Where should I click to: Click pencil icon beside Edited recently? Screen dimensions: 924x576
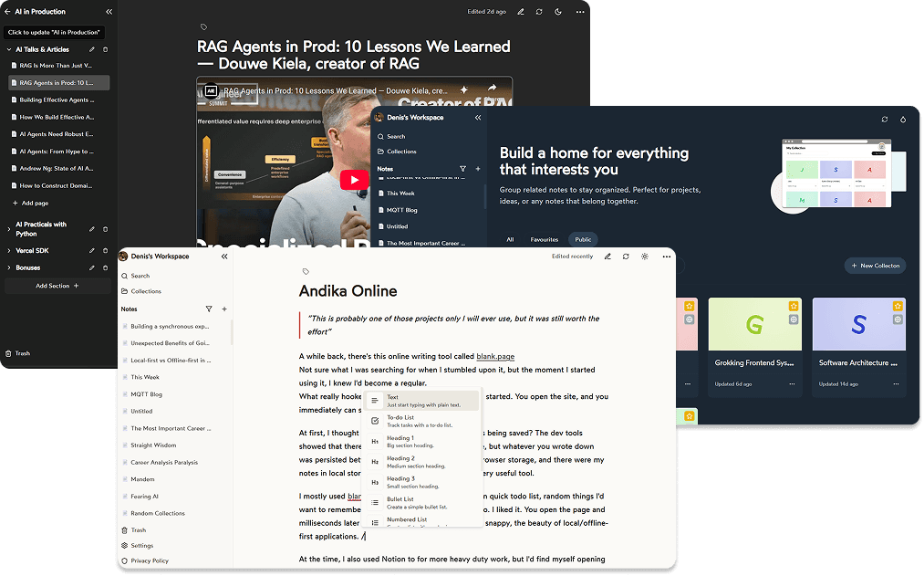[x=608, y=257]
